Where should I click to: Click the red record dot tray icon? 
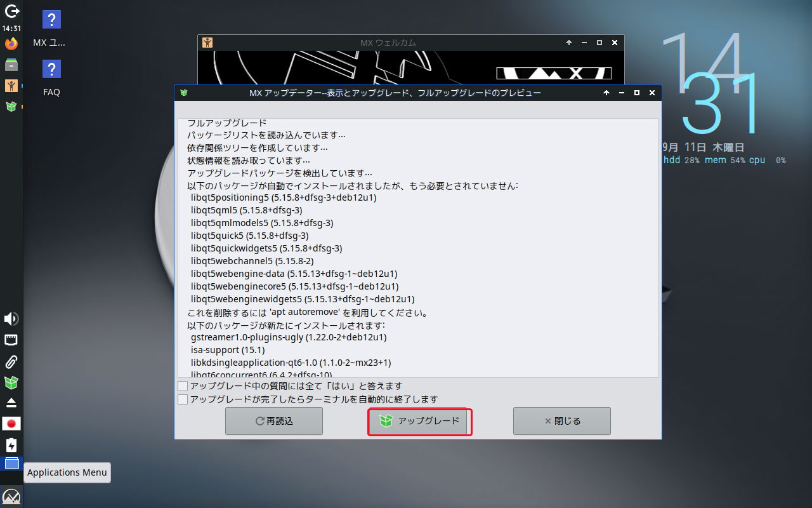click(x=11, y=424)
